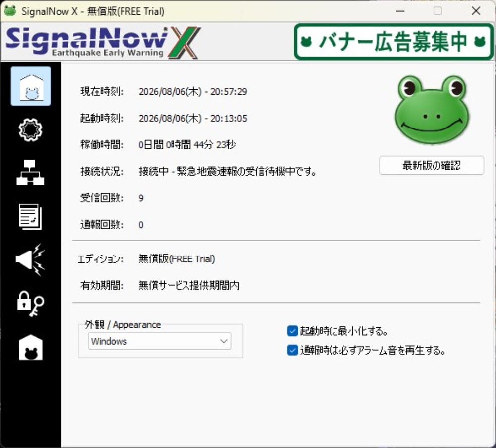This screenshot has width=496, height=448.
Task: Open the network connection settings icon
Action: point(30,172)
